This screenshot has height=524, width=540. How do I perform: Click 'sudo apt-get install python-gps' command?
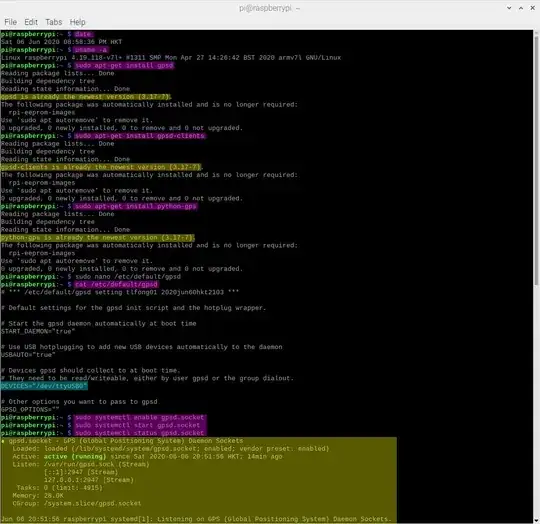point(136,207)
